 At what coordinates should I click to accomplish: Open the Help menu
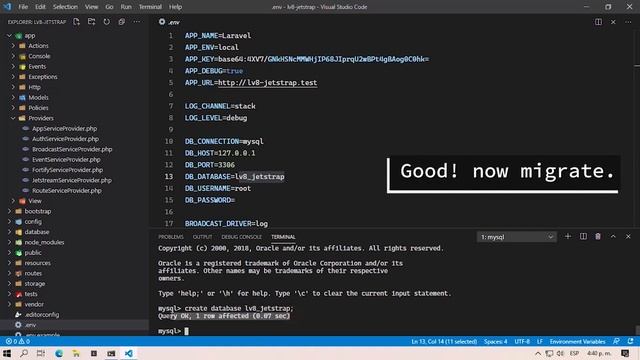176,7
